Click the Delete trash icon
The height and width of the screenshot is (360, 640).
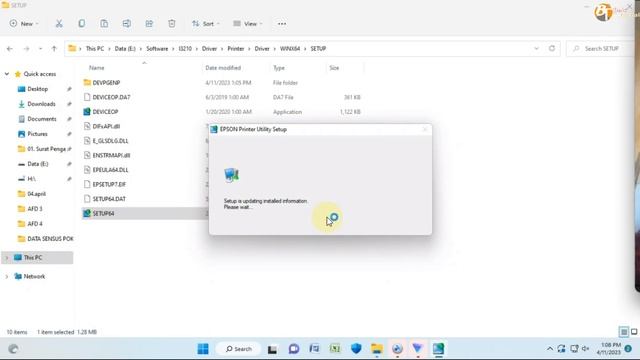click(172, 24)
